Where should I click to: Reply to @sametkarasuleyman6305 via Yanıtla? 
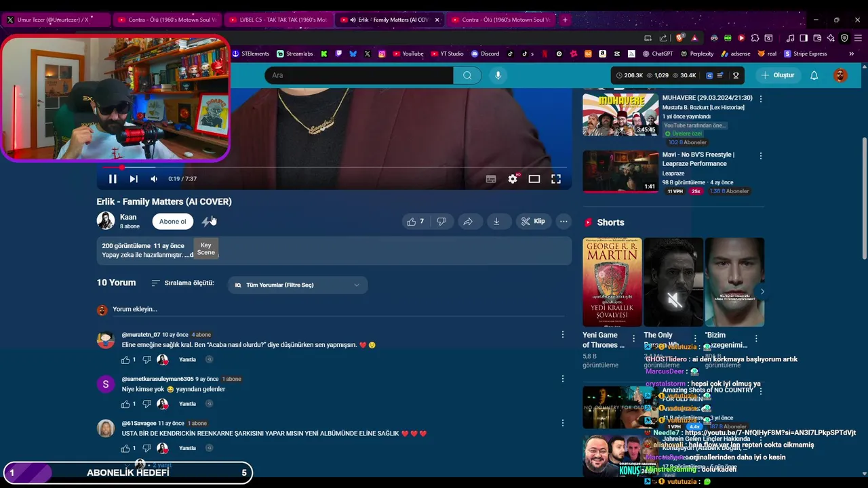(187, 404)
